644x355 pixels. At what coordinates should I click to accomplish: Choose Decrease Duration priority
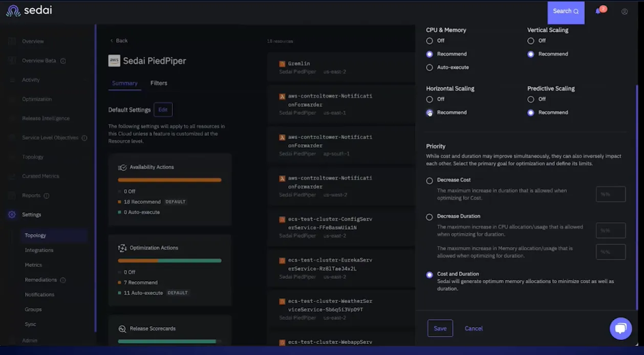(x=430, y=217)
